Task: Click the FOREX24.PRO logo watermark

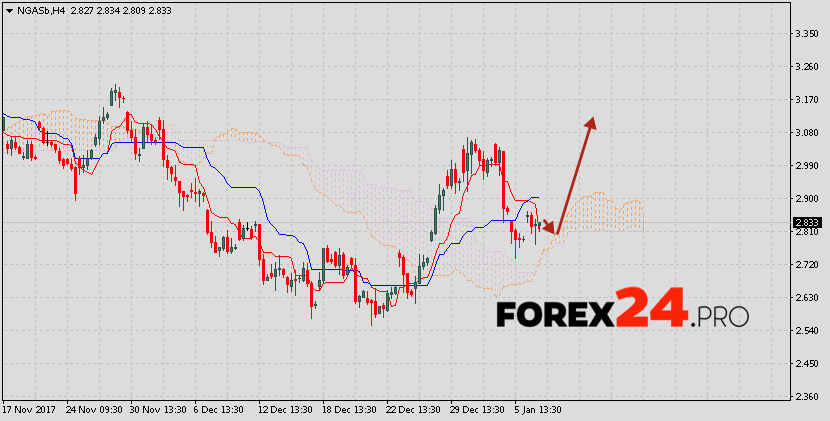Action: 622,311
